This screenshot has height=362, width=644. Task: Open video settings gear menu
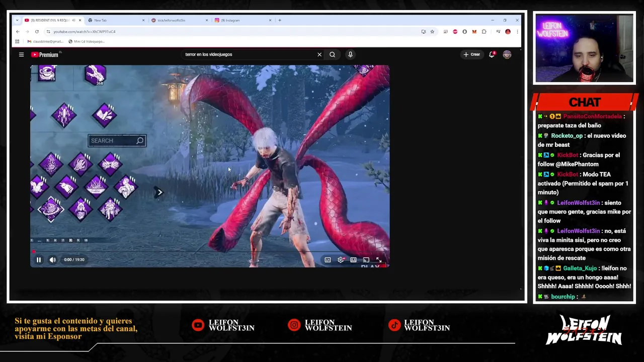pyautogui.click(x=341, y=260)
